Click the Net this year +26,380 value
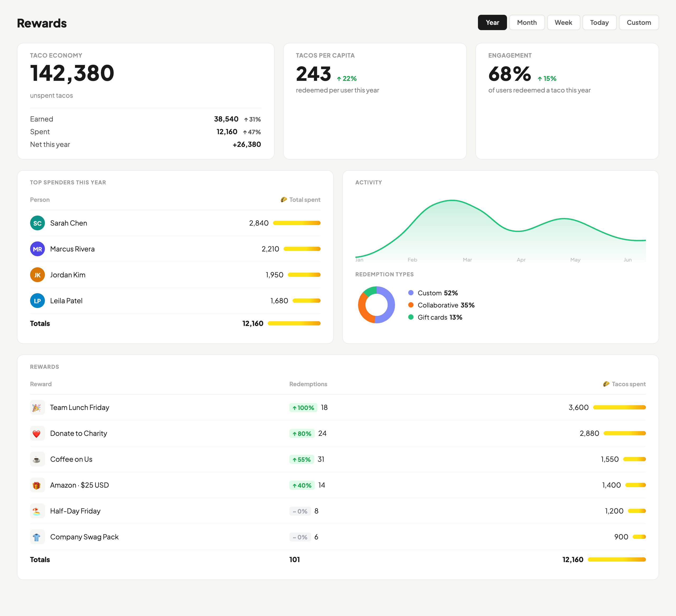This screenshot has width=676, height=616. (246, 144)
